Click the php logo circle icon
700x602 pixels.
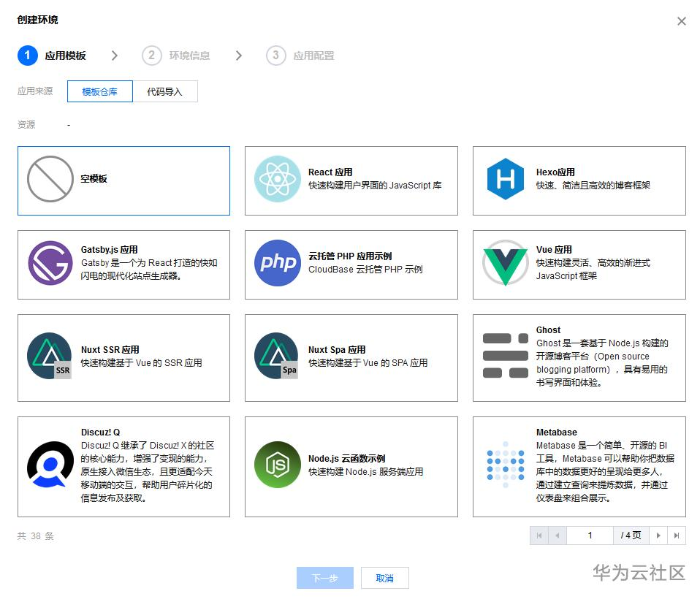coord(276,263)
